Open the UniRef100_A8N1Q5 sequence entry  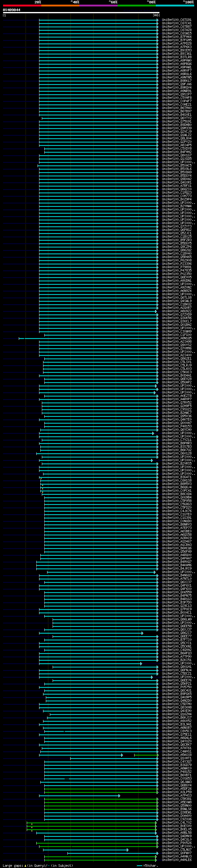pos(176,338)
